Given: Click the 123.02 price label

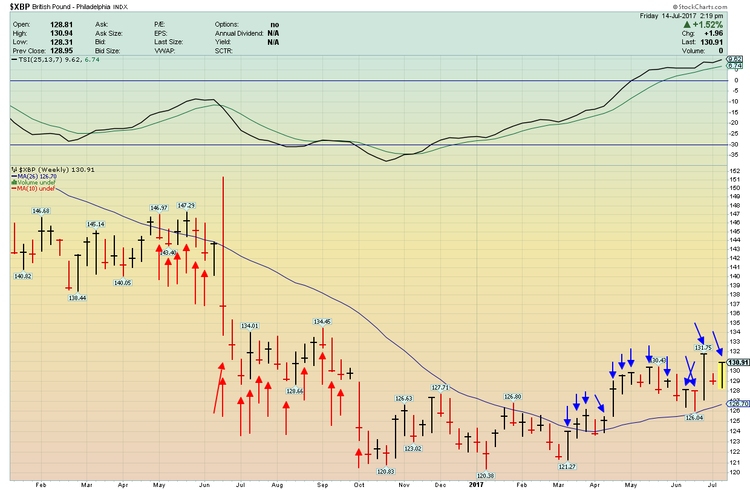Looking at the screenshot, I should coord(413,448).
